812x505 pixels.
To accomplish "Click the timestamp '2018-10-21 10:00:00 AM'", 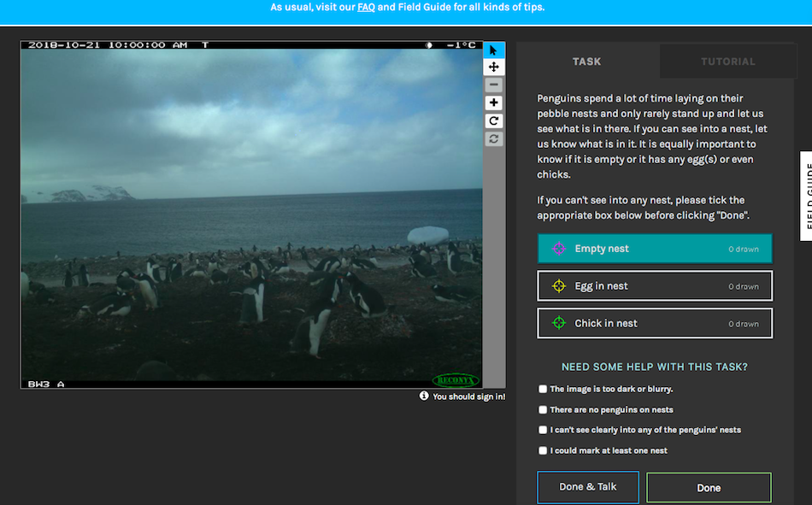I will pos(108,45).
